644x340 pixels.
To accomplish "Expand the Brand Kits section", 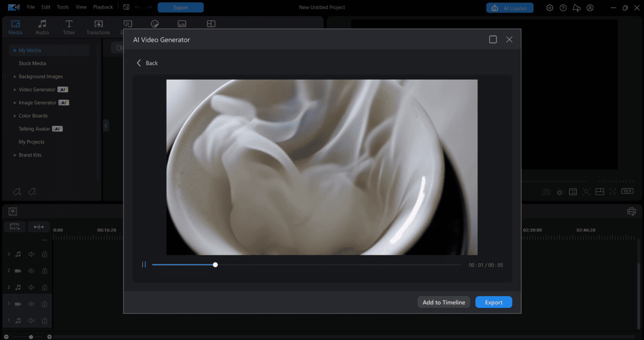I will coord(15,155).
